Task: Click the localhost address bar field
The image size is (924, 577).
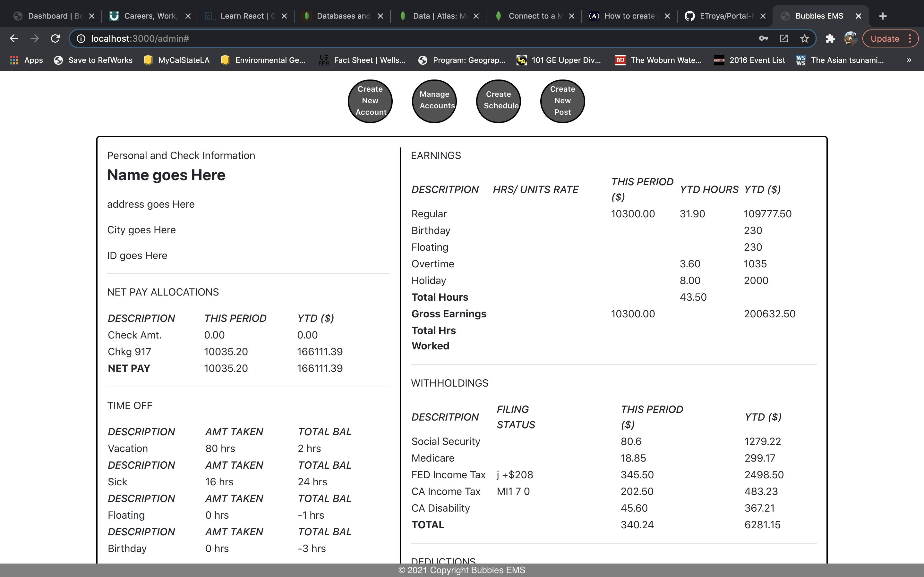Action: pyautogui.click(x=382, y=38)
